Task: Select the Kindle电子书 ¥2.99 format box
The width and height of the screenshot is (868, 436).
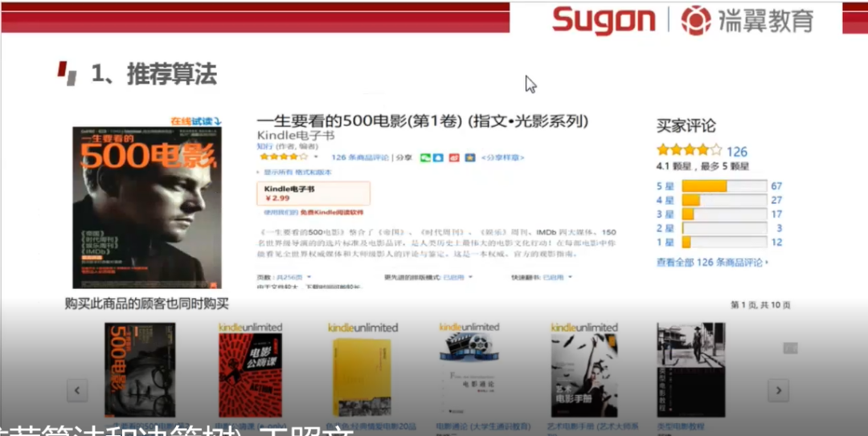Action: pyautogui.click(x=313, y=193)
